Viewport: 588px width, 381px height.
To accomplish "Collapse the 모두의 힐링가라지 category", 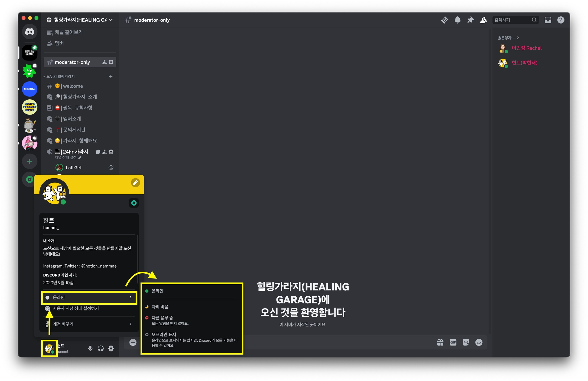I will (60, 76).
